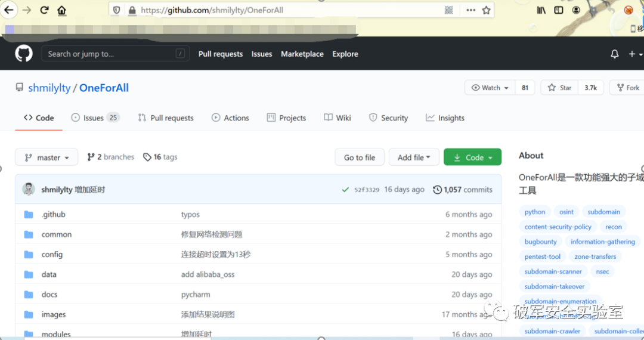Open Firefox account avatar icon

coord(576,10)
